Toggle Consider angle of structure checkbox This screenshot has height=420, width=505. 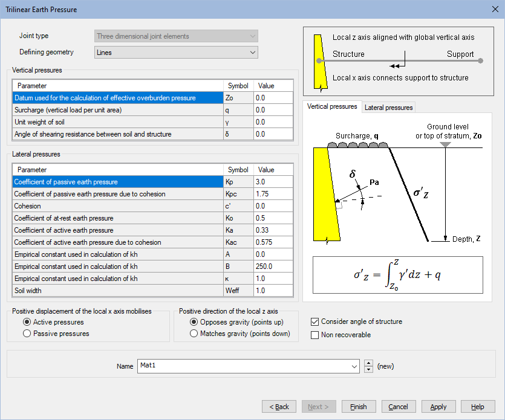click(314, 321)
